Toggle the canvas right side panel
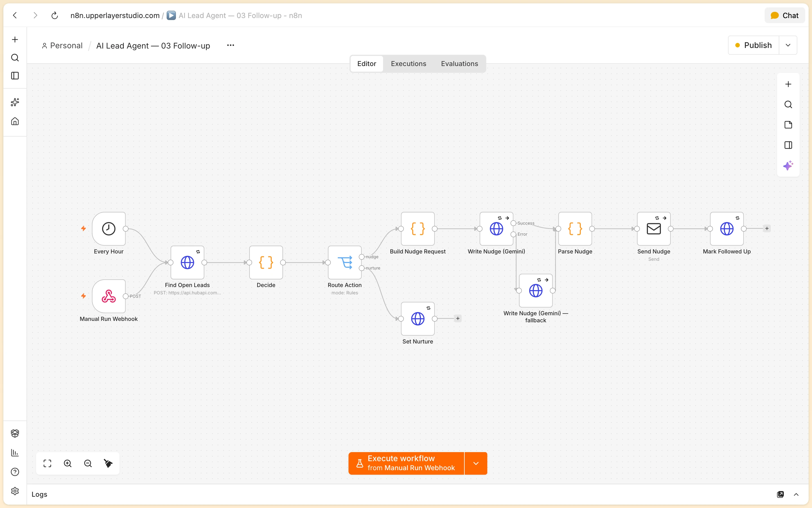The width and height of the screenshot is (812, 508). click(788, 145)
